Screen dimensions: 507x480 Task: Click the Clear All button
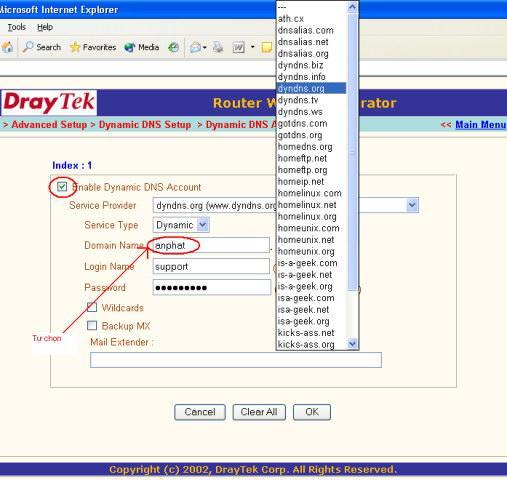tap(259, 412)
